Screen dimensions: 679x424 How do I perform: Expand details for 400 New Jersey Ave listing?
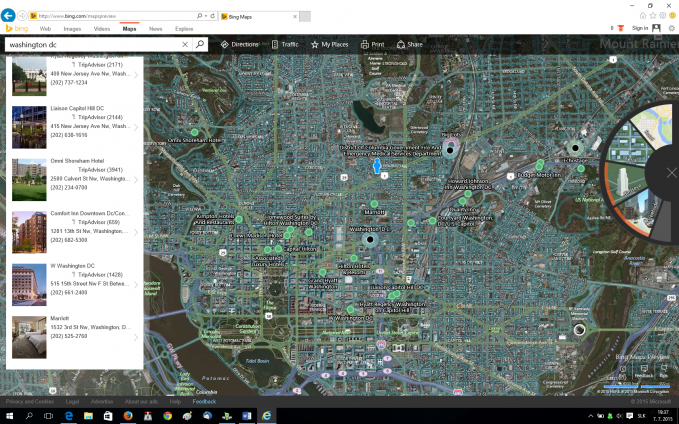136,75
